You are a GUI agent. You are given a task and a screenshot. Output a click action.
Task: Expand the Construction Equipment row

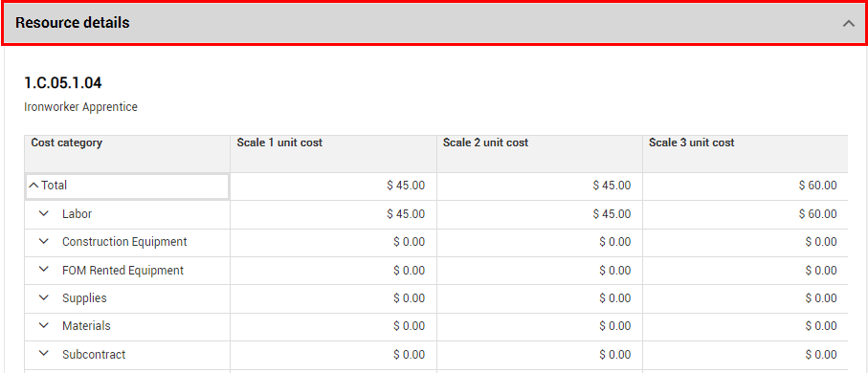pos(44,242)
